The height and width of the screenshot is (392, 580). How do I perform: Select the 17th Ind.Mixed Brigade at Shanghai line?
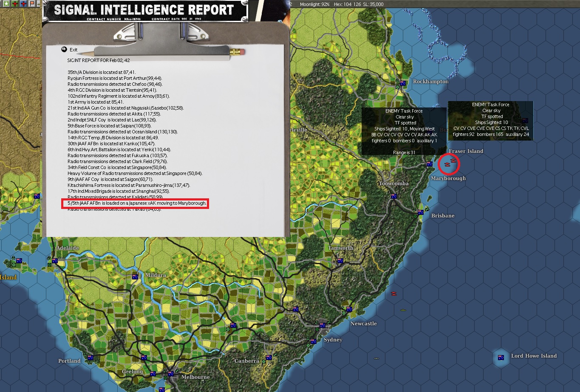pos(119,191)
